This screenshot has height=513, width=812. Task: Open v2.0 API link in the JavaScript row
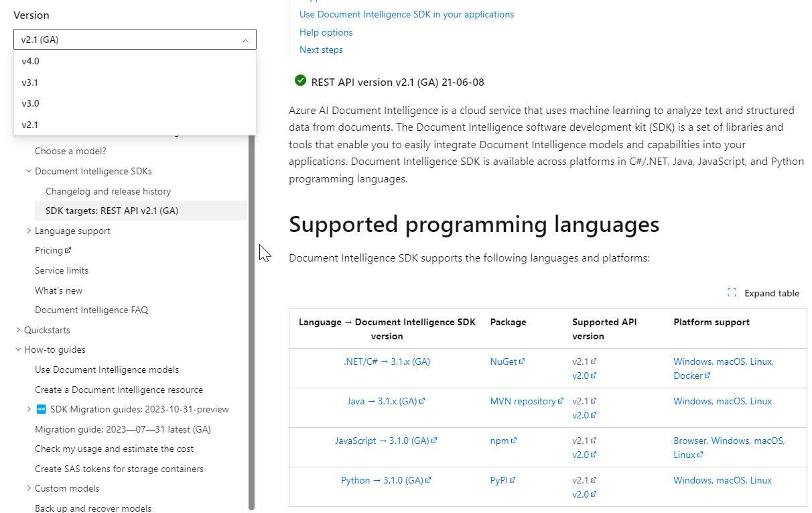coord(584,455)
